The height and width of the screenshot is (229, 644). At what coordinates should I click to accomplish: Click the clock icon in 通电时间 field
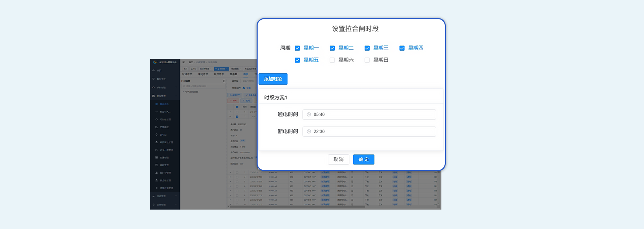pyautogui.click(x=309, y=115)
